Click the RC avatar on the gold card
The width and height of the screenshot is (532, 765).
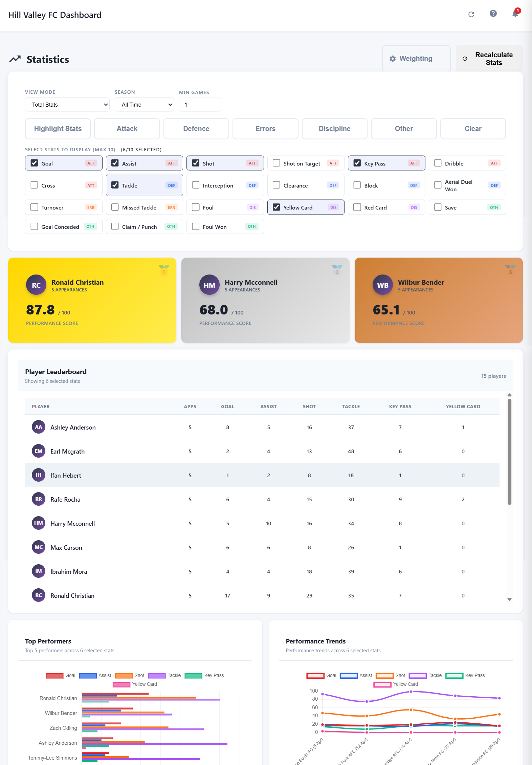36,285
